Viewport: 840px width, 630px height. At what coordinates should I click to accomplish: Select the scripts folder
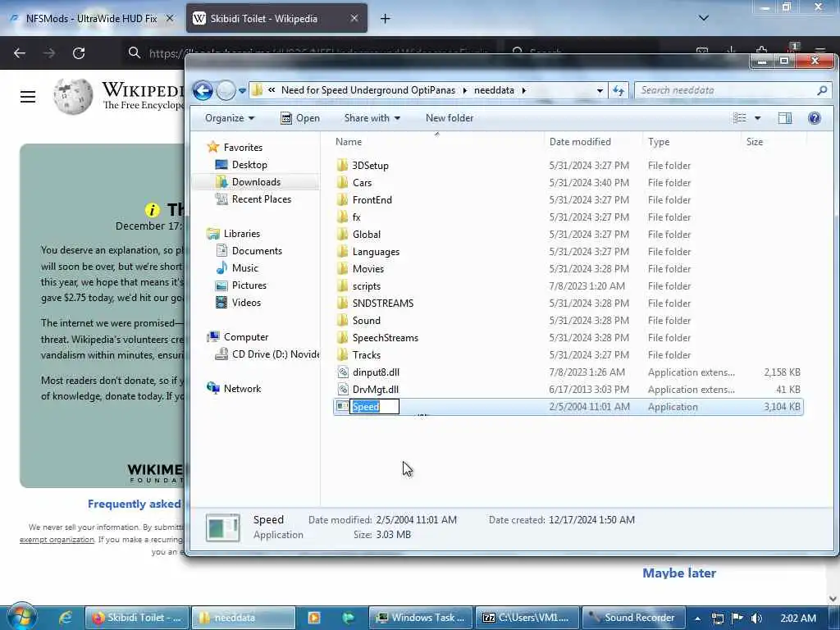click(x=367, y=286)
